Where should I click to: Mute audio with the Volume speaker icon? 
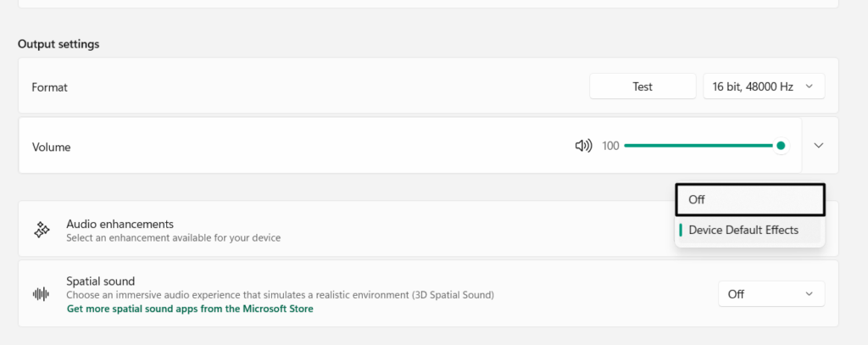point(582,146)
